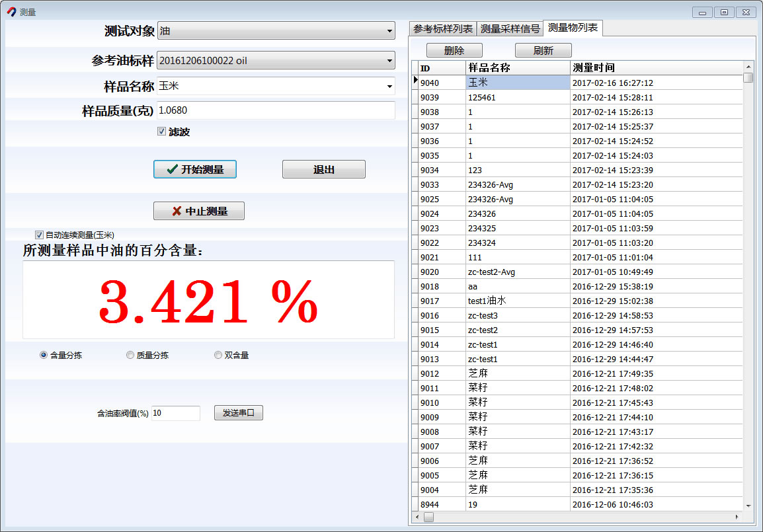Open the 样品名称 dropdown showing 玉米
The width and height of the screenshot is (763, 532).
coord(389,85)
